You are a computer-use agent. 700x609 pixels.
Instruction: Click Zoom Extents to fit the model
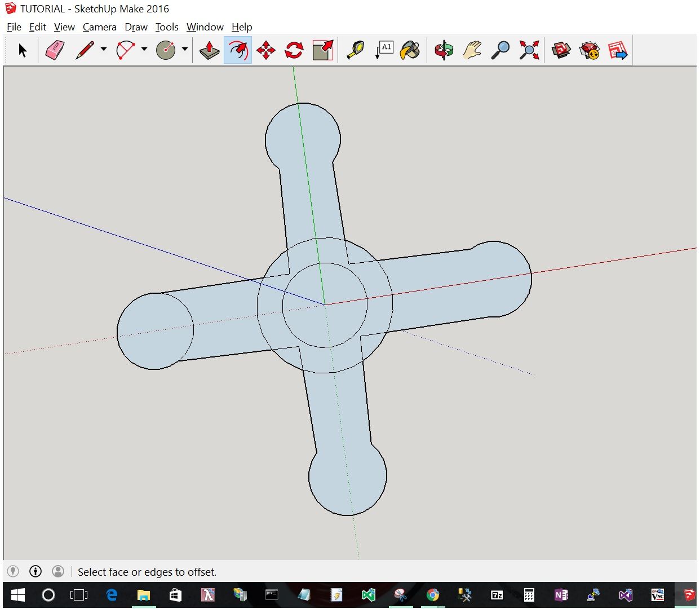(x=529, y=50)
